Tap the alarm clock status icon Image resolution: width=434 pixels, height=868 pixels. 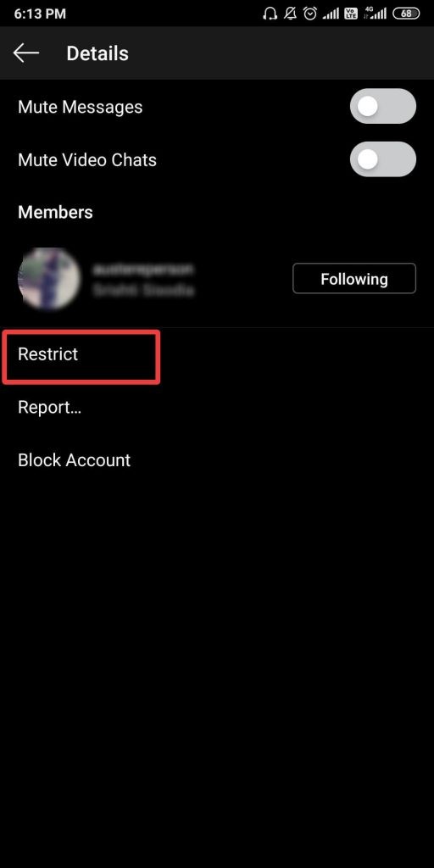point(310,14)
